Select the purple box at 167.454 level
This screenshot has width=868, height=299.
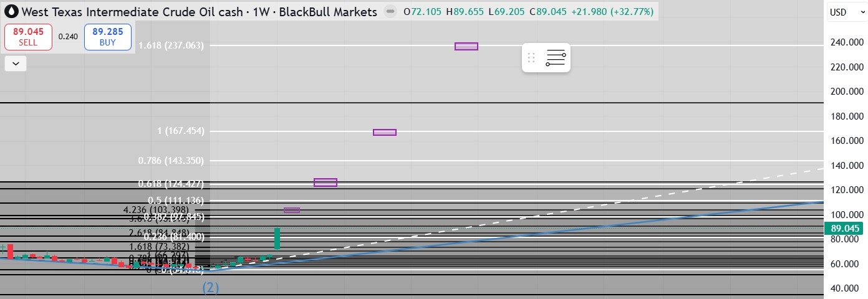point(384,132)
